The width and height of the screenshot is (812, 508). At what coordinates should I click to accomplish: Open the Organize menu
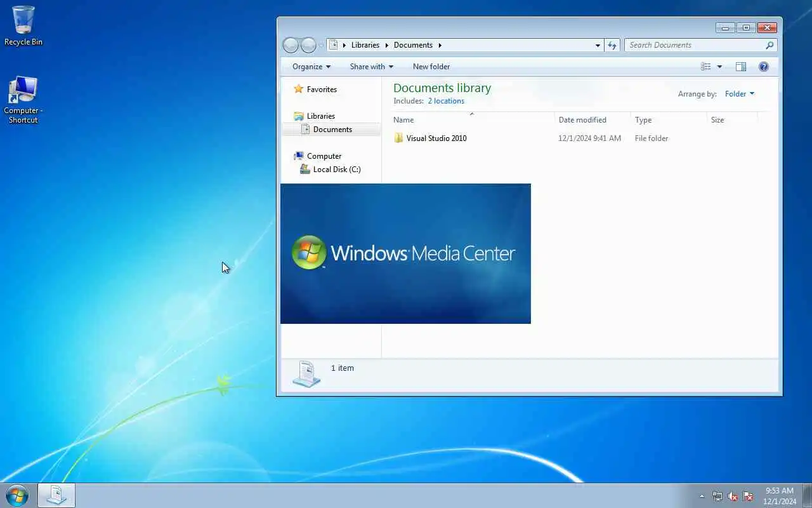(x=311, y=67)
